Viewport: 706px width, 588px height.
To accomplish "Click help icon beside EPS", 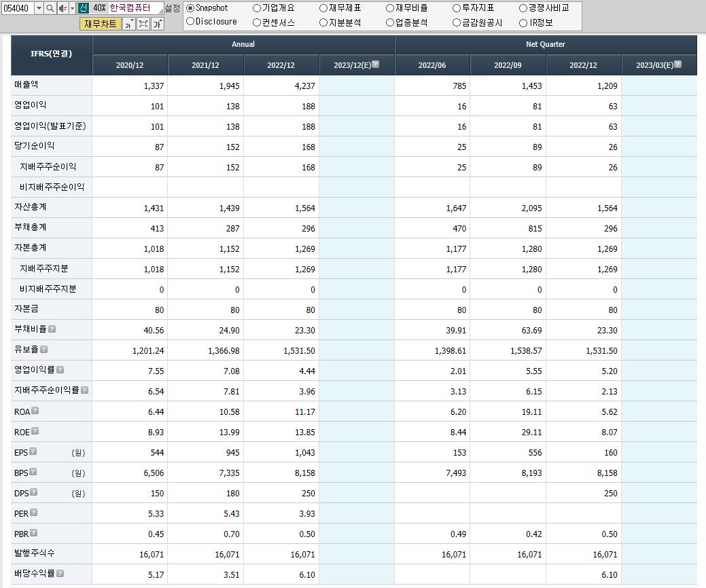I will 33,452.
